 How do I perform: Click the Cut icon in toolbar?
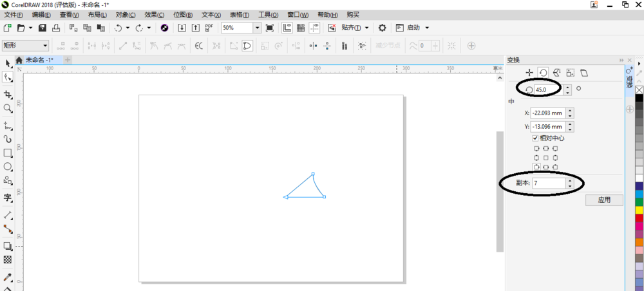pos(73,28)
